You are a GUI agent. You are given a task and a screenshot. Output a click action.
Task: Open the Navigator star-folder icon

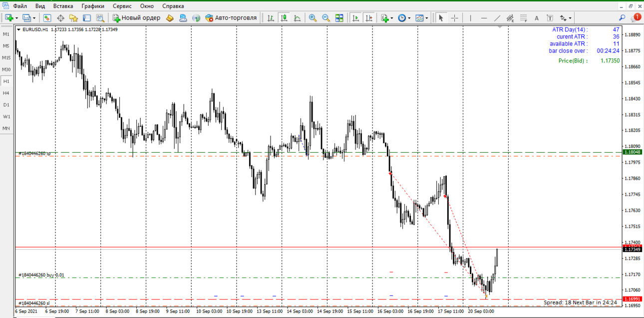coord(73,18)
